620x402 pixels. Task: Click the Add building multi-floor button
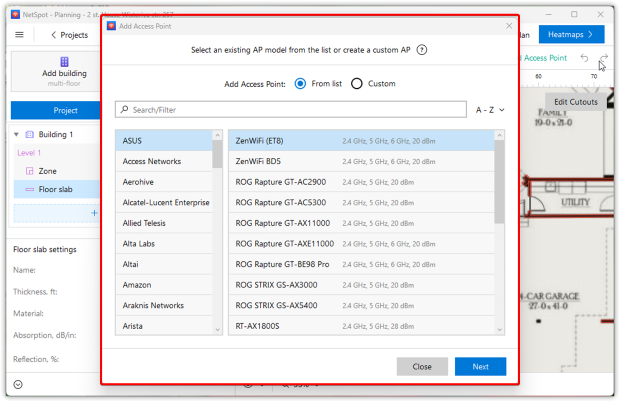coord(56,72)
